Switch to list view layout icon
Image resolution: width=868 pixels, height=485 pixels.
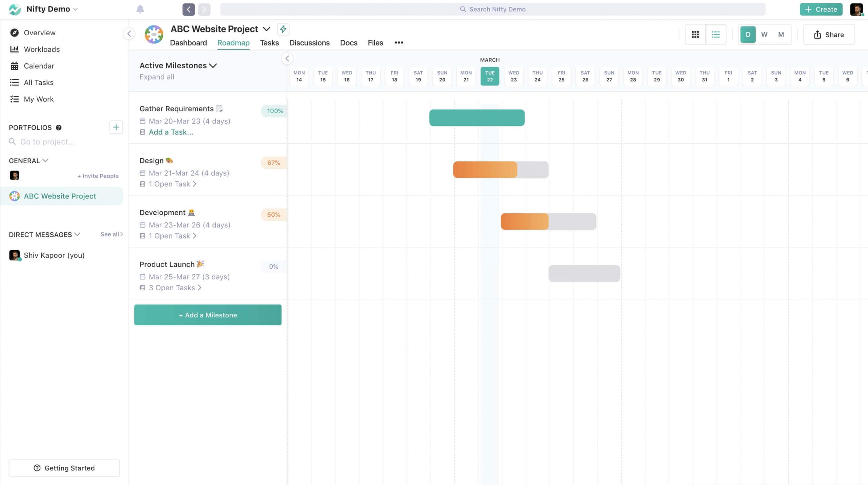[716, 34]
